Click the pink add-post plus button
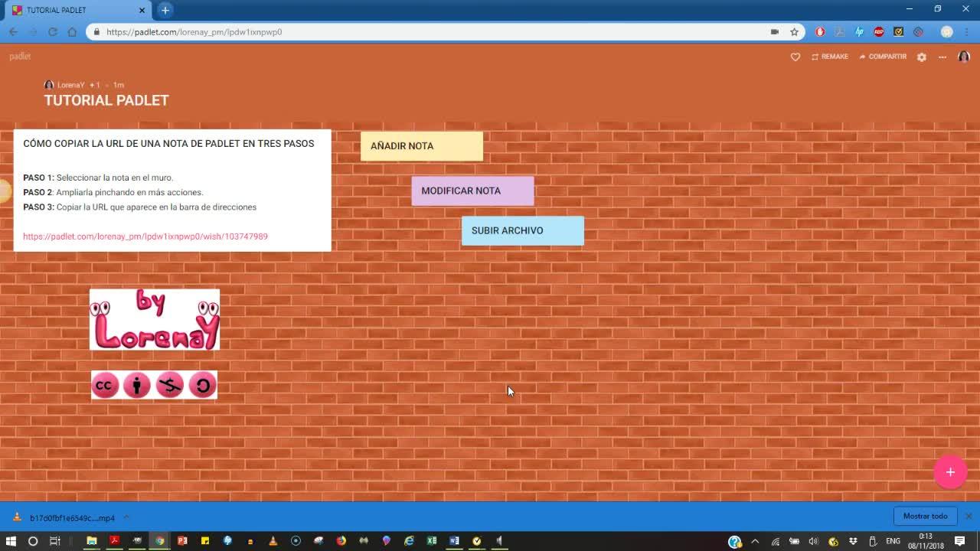 point(950,472)
